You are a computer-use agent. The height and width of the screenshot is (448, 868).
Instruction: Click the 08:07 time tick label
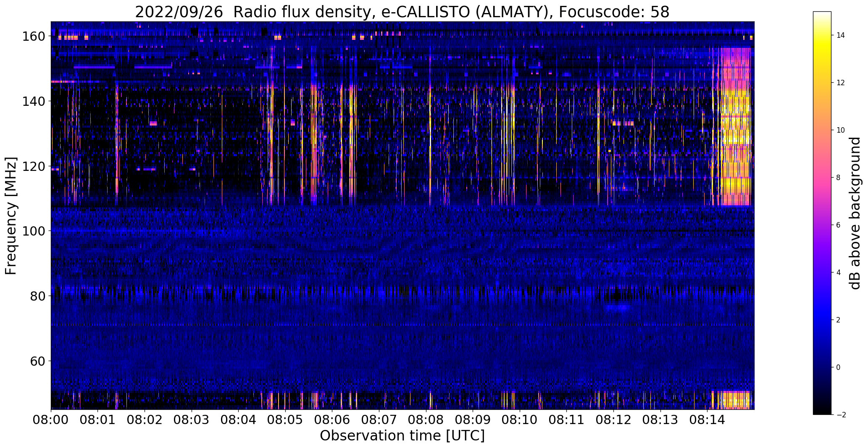coord(379,420)
